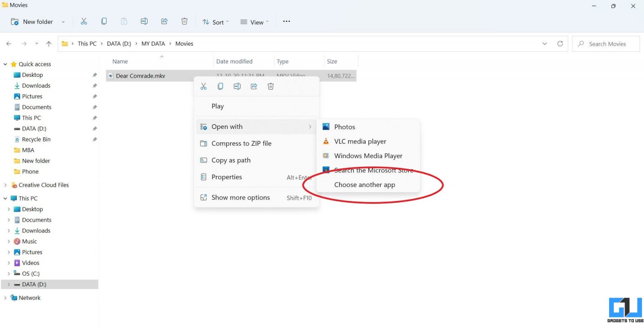
Task: Select the trash icon in the context menu quick actions
Action: click(x=270, y=86)
